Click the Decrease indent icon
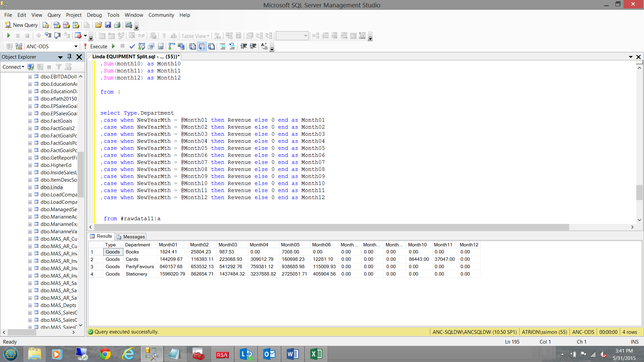Viewport: 644px width, 362px height. [x=244, y=46]
